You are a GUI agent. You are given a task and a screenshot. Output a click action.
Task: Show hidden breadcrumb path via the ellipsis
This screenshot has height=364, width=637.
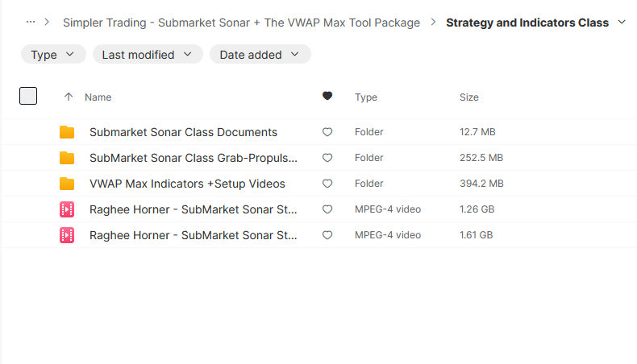(x=31, y=23)
